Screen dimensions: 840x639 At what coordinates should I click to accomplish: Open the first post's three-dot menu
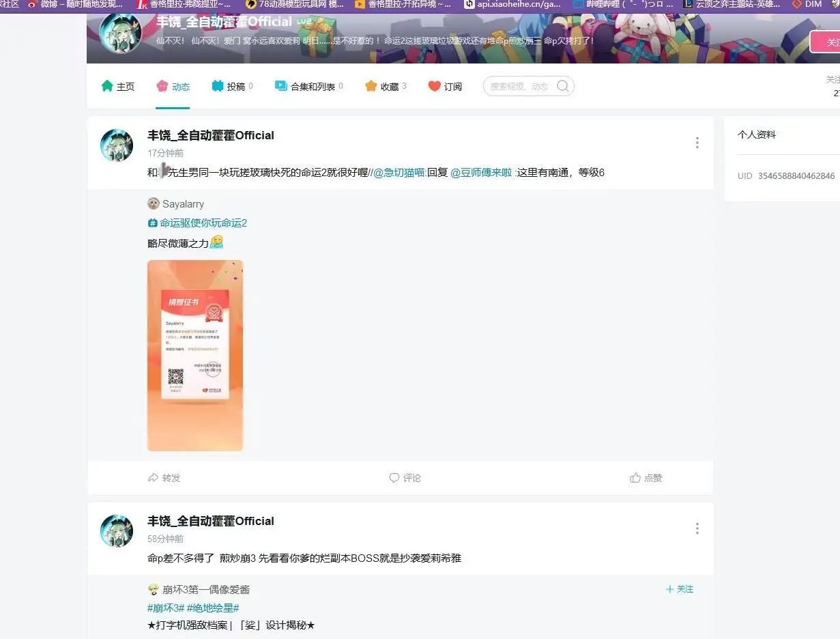697,143
